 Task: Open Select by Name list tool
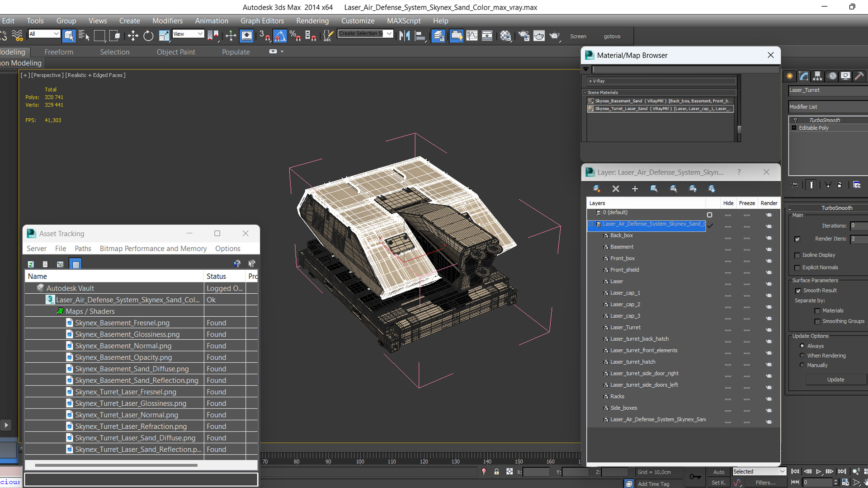84,36
